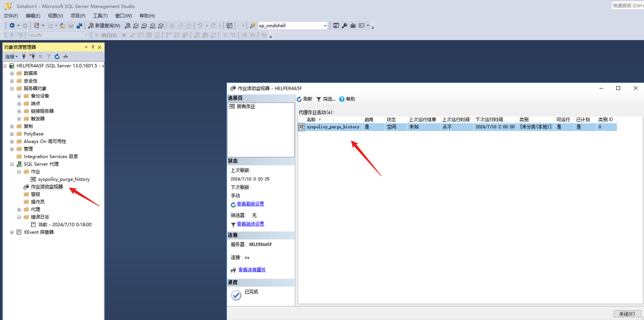Click the MDX query toolbar icon

point(136,26)
